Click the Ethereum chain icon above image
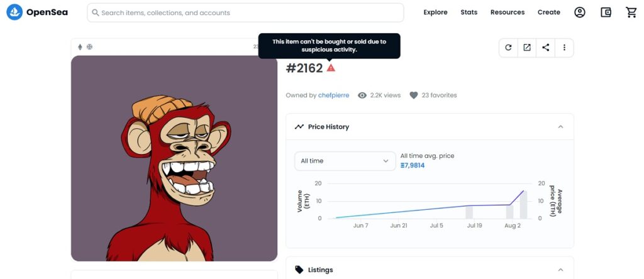Viewport: 644px width, 279px height. [x=80, y=46]
